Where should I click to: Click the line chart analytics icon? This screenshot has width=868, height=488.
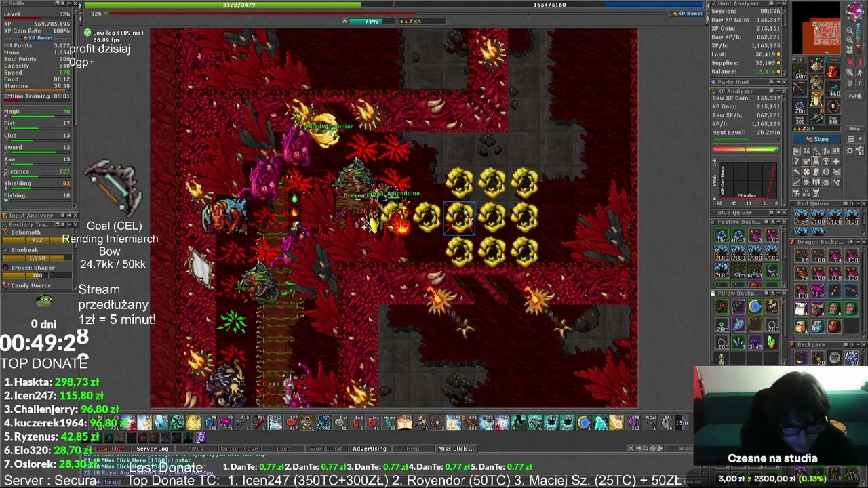tap(796, 182)
